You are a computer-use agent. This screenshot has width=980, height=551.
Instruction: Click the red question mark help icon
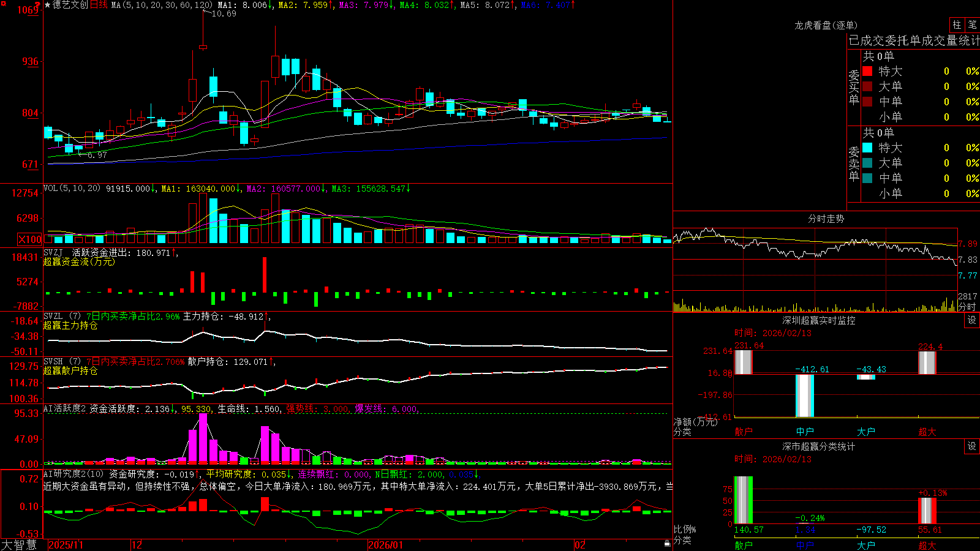coord(37,5)
